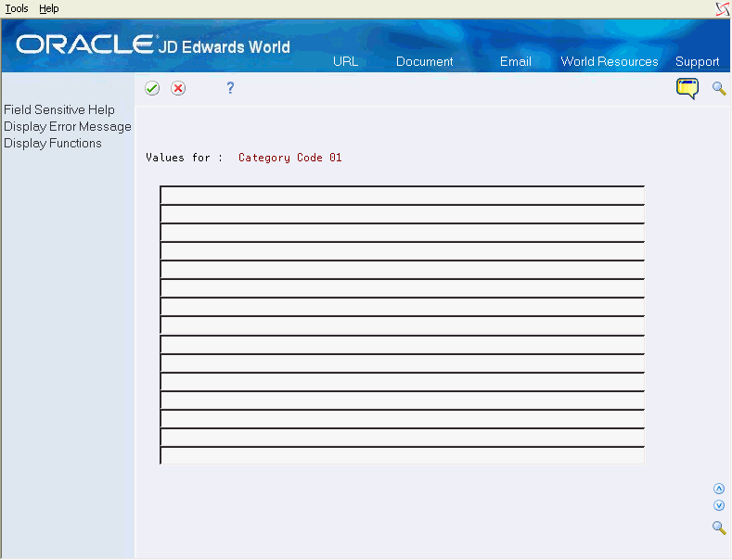Choose Field Sensitive Help in the sidebar
Viewport: 732px width, 560px height.
(59, 109)
